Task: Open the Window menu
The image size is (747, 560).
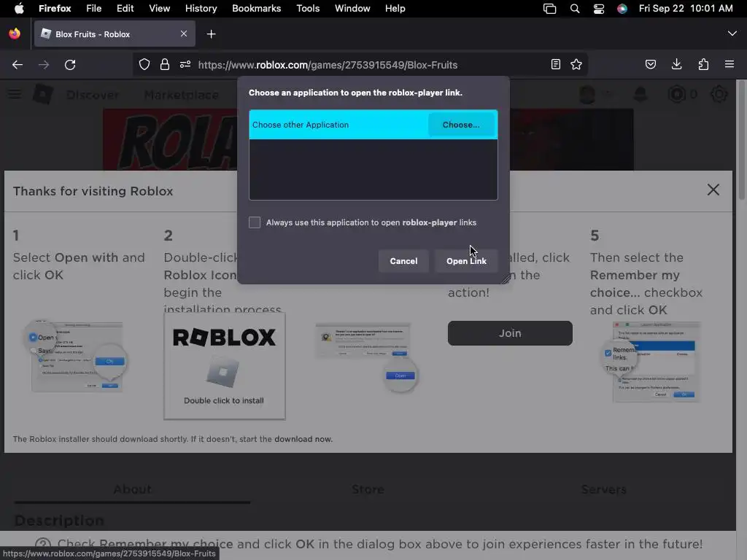Action: (352, 8)
